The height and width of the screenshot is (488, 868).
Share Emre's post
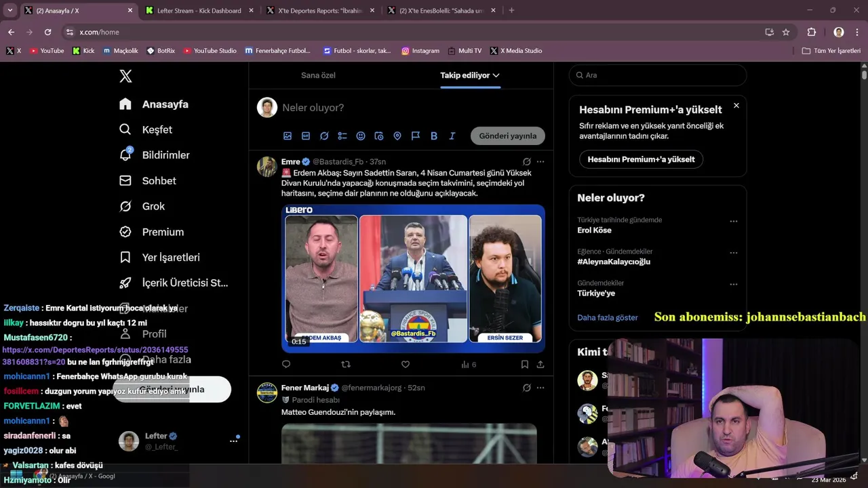[x=540, y=364]
